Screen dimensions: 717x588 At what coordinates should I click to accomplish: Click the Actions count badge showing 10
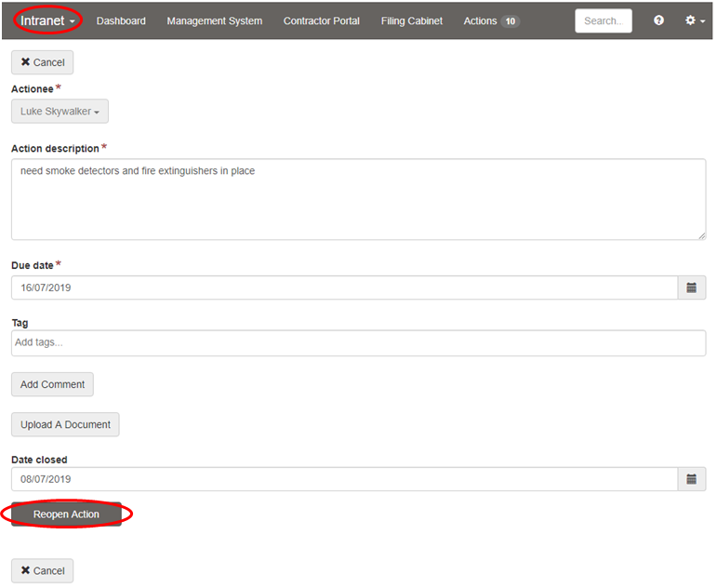(511, 21)
